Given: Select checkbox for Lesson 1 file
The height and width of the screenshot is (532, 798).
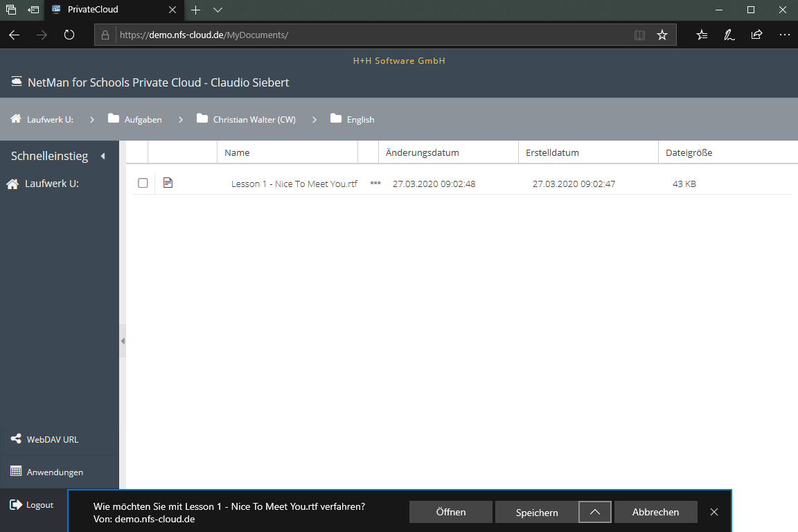Looking at the screenshot, I should tap(143, 183).
